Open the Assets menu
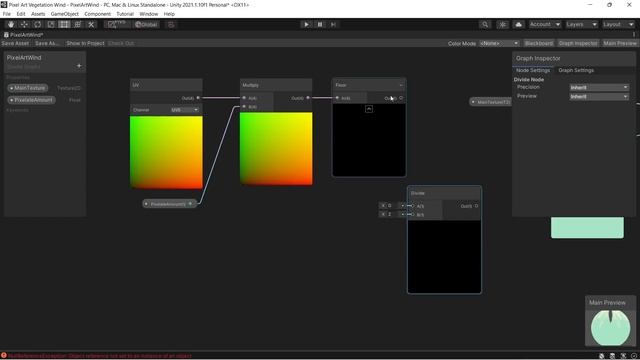This screenshot has height=360, width=640. click(x=38, y=14)
